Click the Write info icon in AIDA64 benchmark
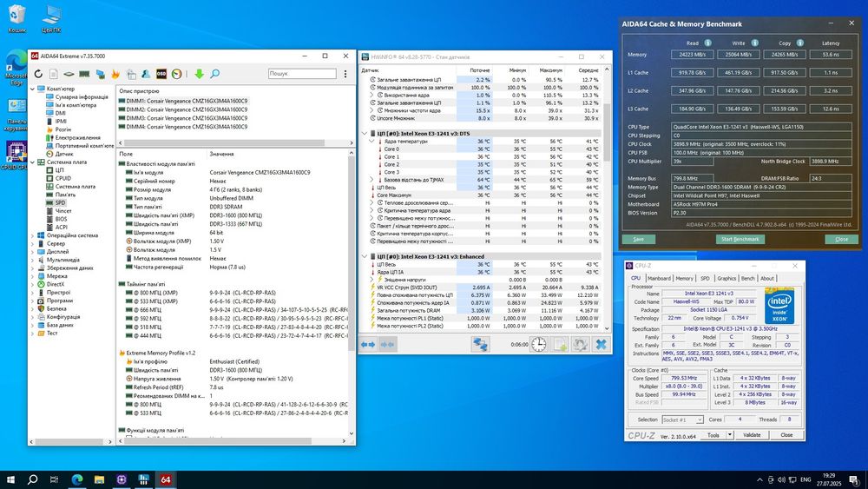Viewport: 868px width, 489px height. pyautogui.click(x=754, y=43)
